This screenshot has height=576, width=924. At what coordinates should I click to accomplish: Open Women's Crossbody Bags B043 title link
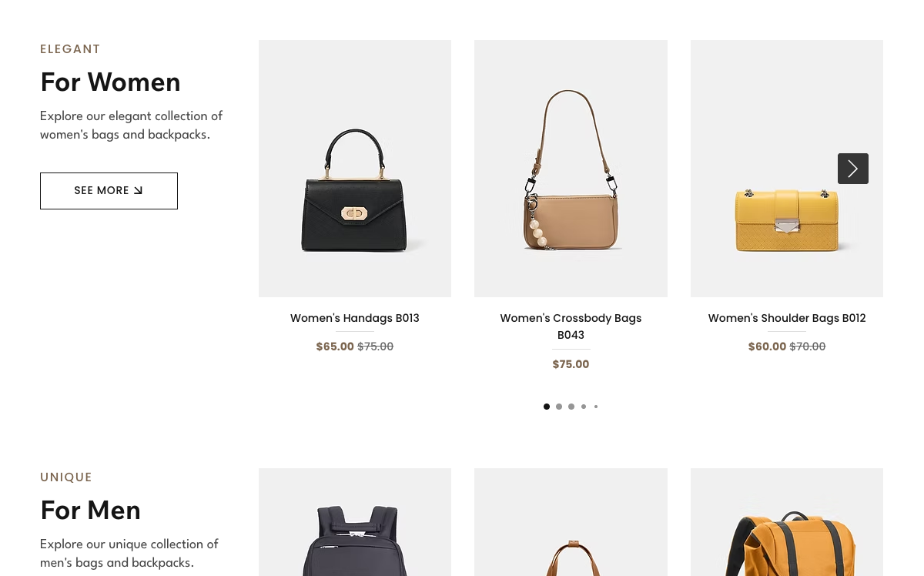(571, 327)
